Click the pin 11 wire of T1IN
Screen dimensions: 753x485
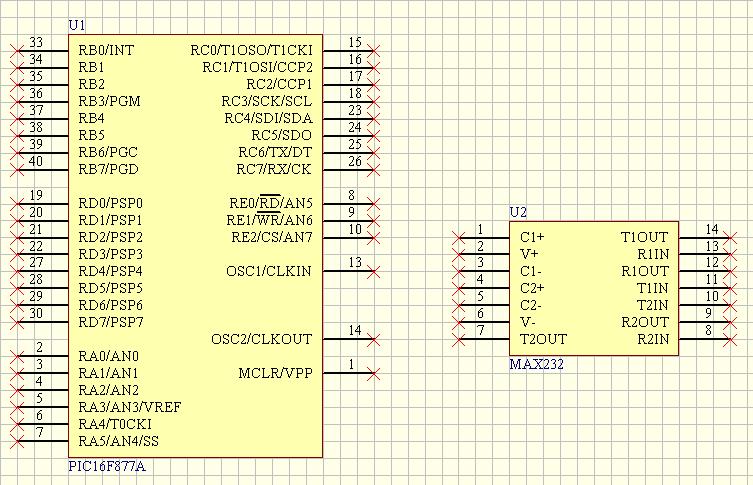(x=704, y=289)
